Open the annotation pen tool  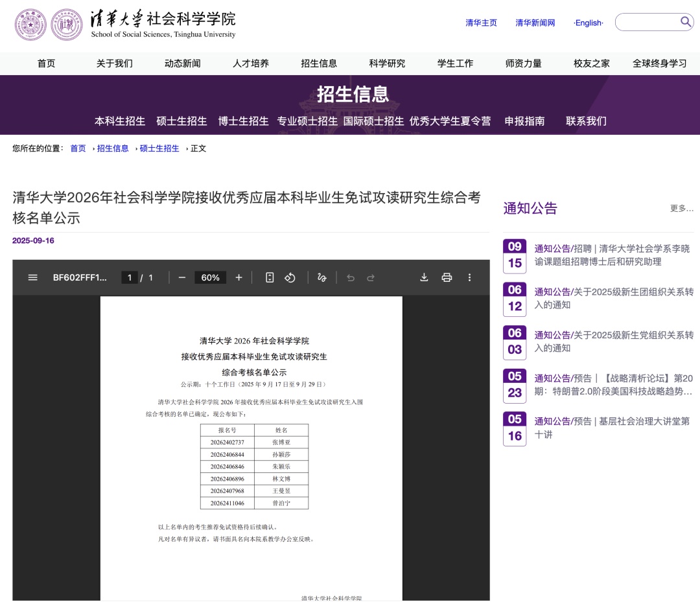pyautogui.click(x=321, y=277)
